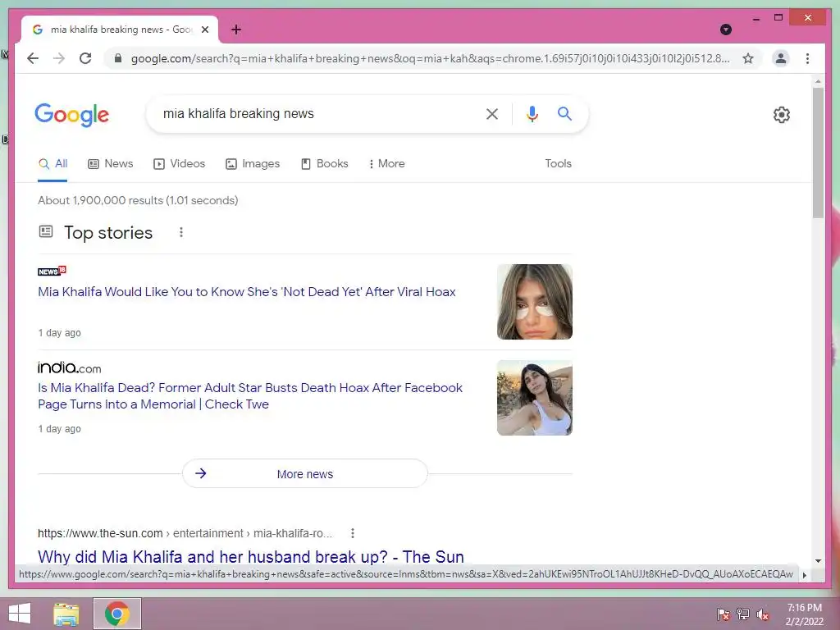Go to the Google logo homepage
840x630 pixels.
[72, 115]
